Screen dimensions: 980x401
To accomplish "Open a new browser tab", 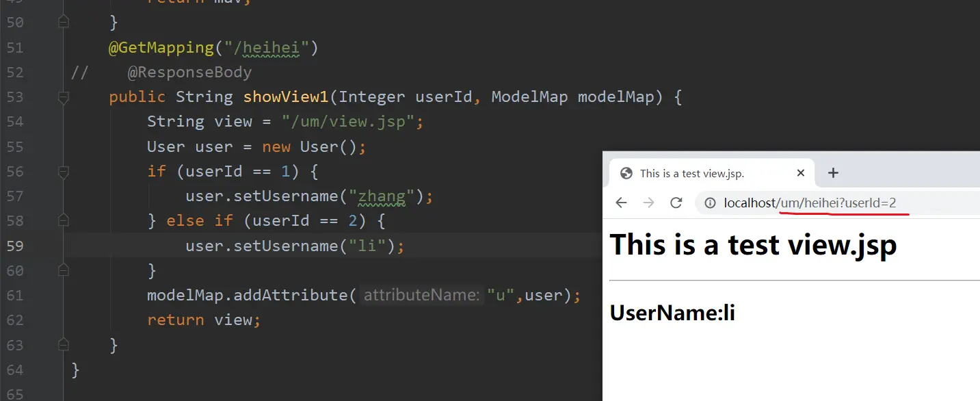I will pyautogui.click(x=832, y=173).
